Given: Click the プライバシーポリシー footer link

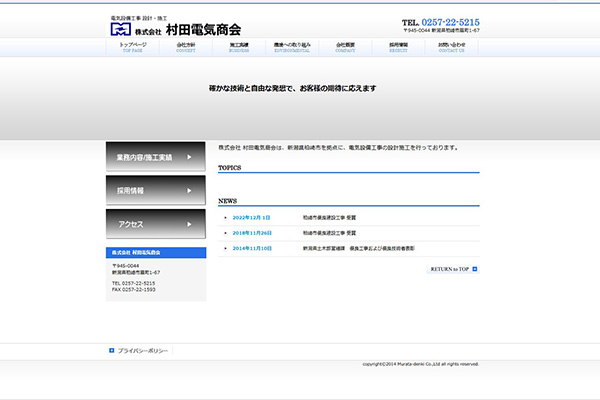Looking at the screenshot, I should point(144,351).
